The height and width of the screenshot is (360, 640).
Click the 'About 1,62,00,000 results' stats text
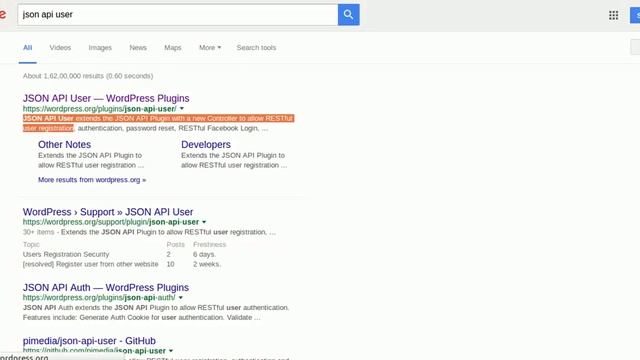[x=88, y=76]
